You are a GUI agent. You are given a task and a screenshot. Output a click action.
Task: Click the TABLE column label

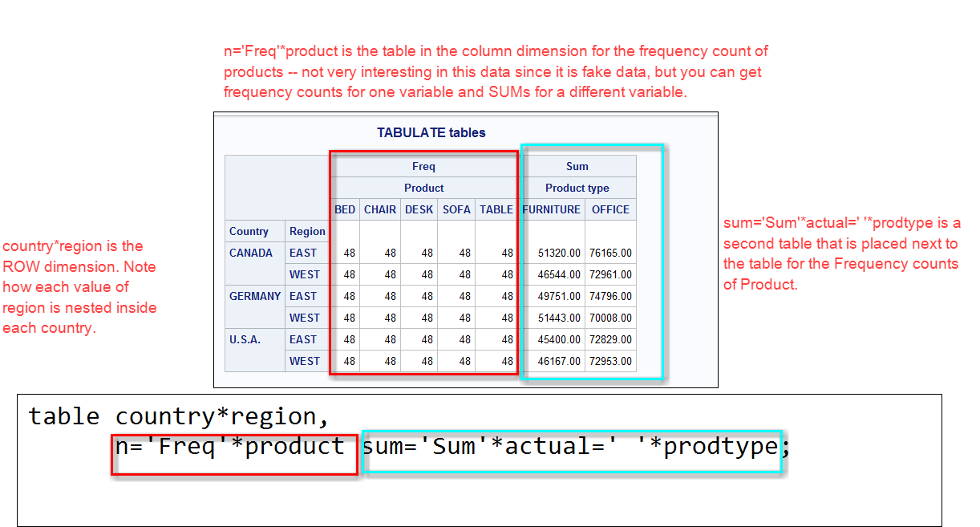pyautogui.click(x=496, y=209)
